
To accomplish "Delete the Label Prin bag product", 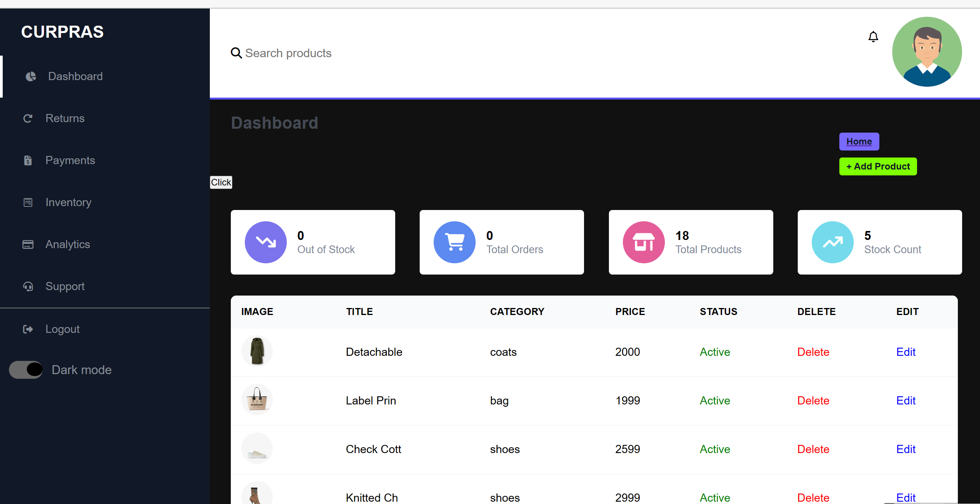I will click(813, 400).
